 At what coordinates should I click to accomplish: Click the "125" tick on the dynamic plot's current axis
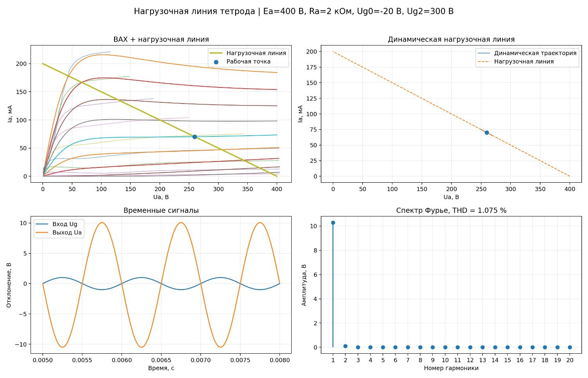tap(311, 98)
